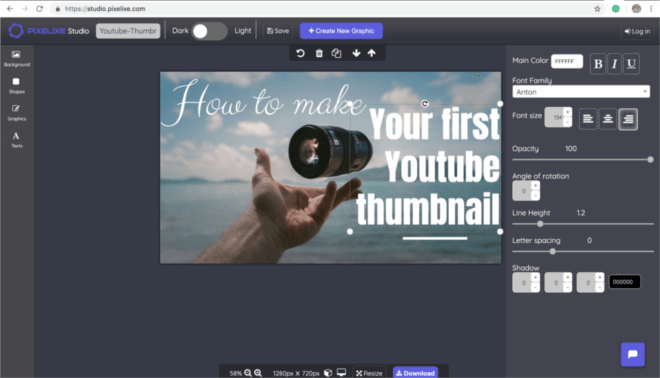Open the browser profile avatar
The height and width of the screenshot is (378, 660).
tap(636, 8)
